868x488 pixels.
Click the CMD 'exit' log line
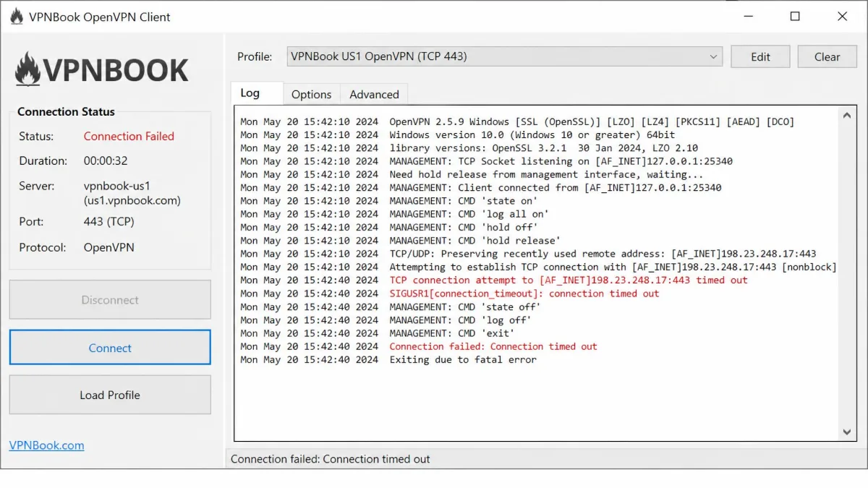(x=377, y=333)
